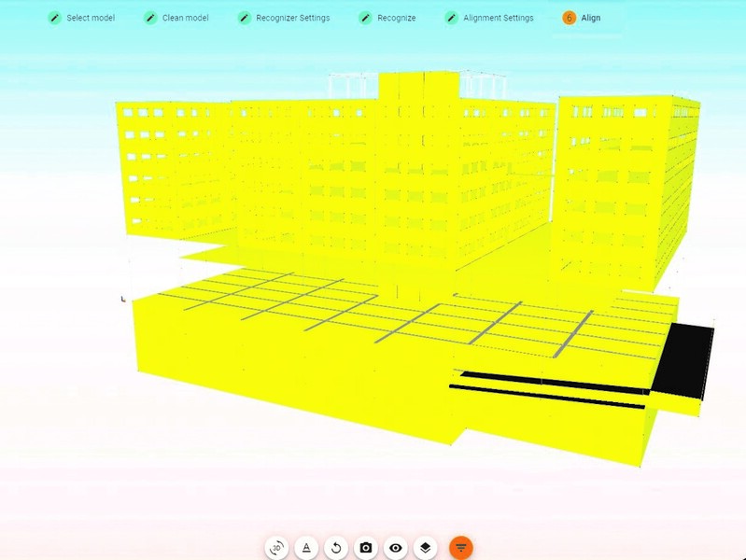This screenshot has width=746, height=560.
Task: Click the pencil icon beside Select model
Action: click(55, 18)
